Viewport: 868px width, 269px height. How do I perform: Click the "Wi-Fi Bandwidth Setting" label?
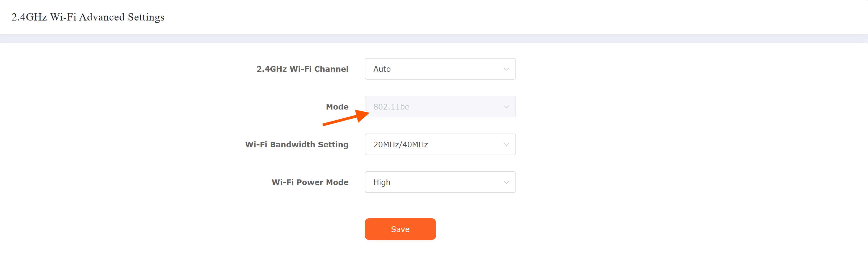(297, 145)
